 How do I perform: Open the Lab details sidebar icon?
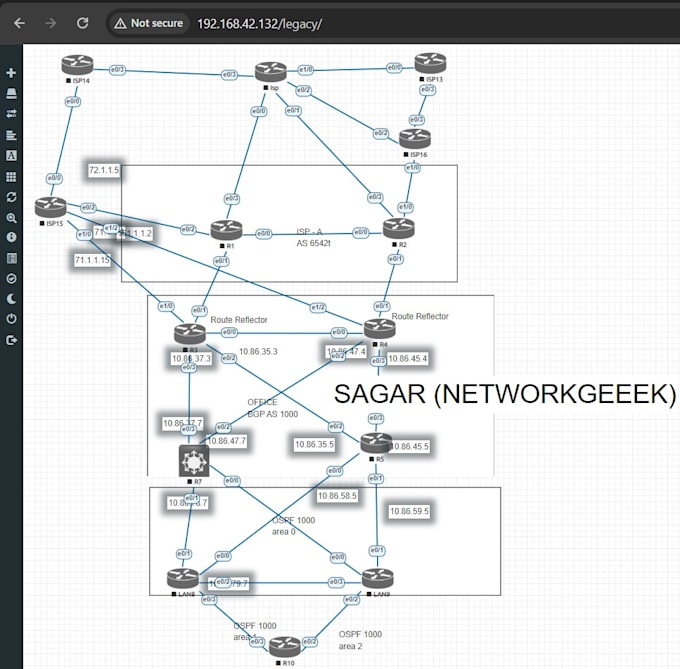click(11, 258)
